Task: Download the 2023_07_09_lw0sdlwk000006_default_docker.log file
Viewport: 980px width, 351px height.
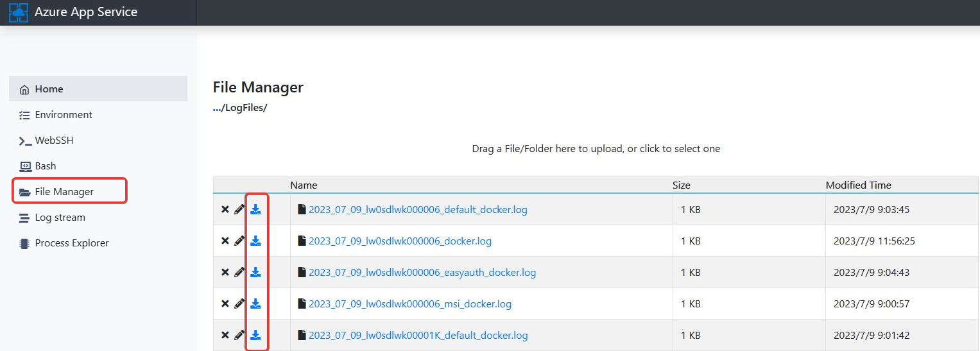Action: pyautogui.click(x=255, y=210)
